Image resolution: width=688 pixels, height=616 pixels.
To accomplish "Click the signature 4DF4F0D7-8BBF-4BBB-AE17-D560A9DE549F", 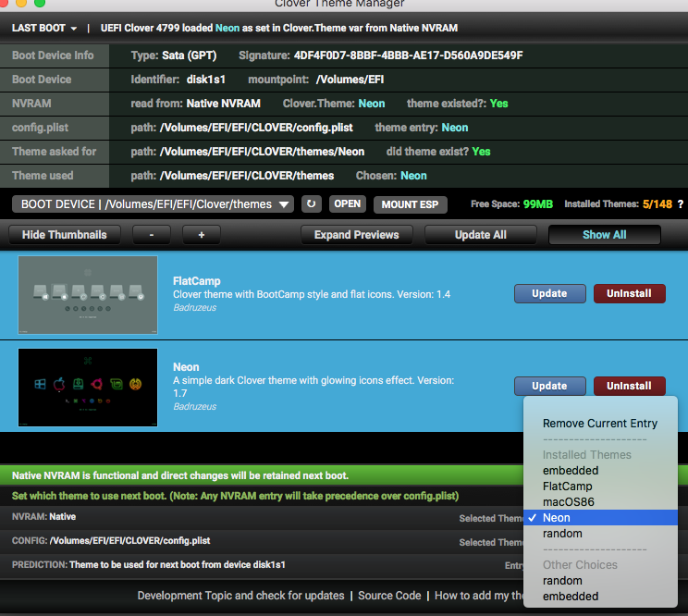I will pyautogui.click(x=408, y=55).
